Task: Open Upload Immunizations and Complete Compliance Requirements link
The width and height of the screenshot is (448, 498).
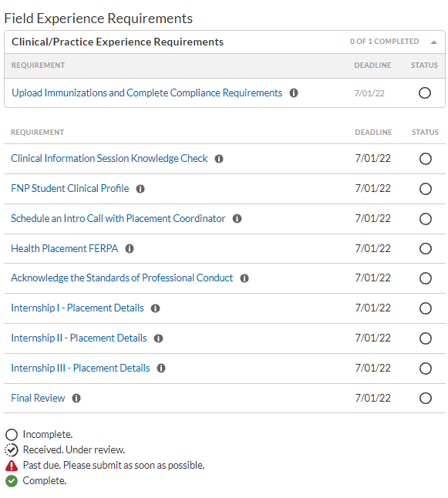Action: coord(147,93)
